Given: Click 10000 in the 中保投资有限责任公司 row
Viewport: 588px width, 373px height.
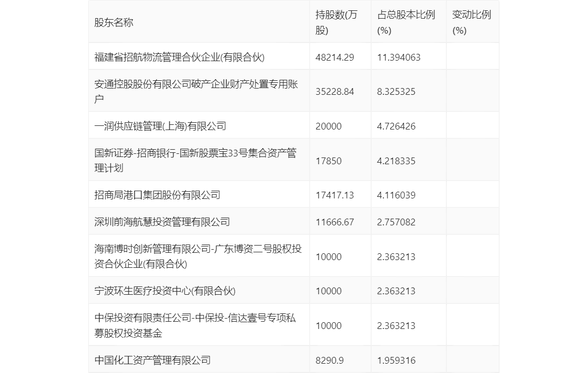Looking at the screenshot, I should pyautogui.click(x=329, y=326).
